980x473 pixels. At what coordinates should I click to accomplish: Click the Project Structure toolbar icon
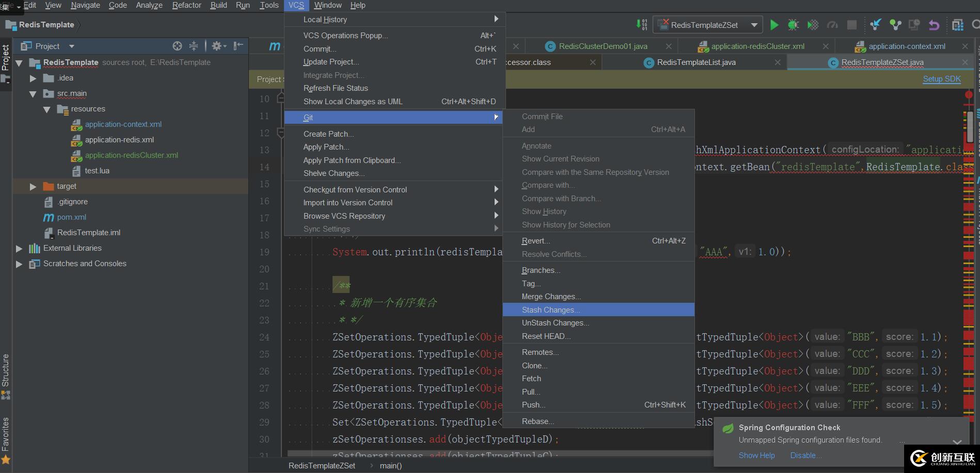click(x=958, y=25)
